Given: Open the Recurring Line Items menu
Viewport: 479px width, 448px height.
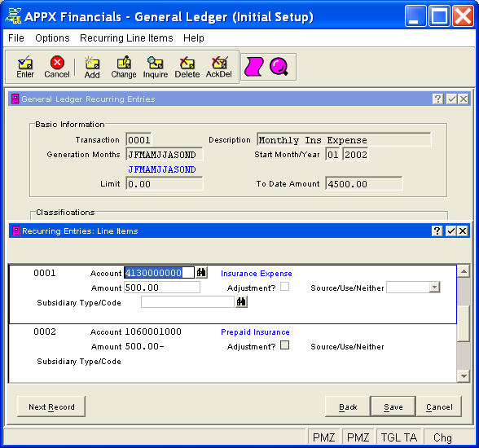Looking at the screenshot, I should [x=126, y=38].
